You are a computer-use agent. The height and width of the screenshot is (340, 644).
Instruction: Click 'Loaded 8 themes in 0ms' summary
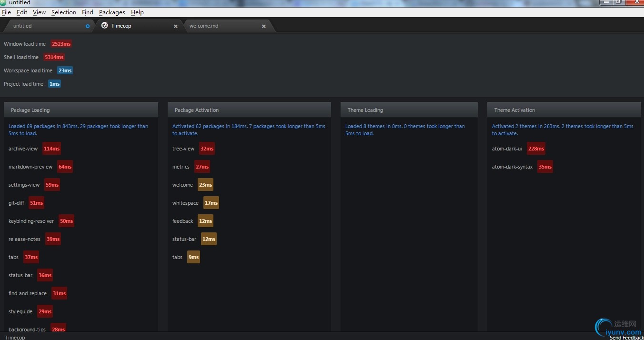click(405, 130)
